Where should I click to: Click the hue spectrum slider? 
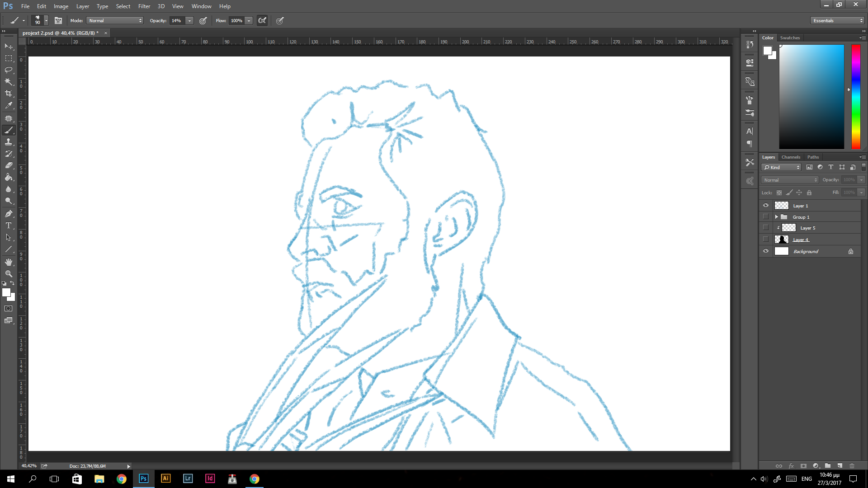tap(856, 97)
